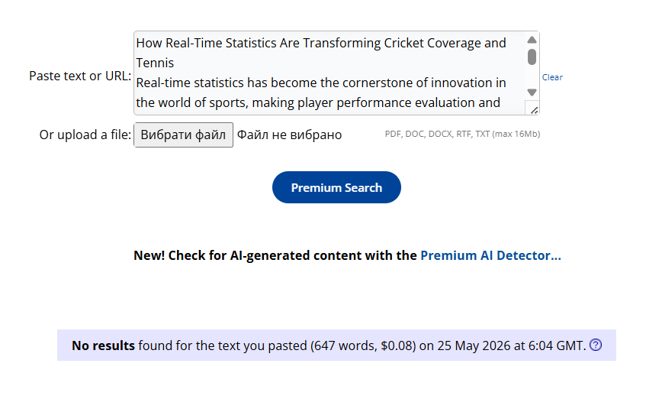
Task: Click the Вибрати файл upload button
Action: [183, 135]
